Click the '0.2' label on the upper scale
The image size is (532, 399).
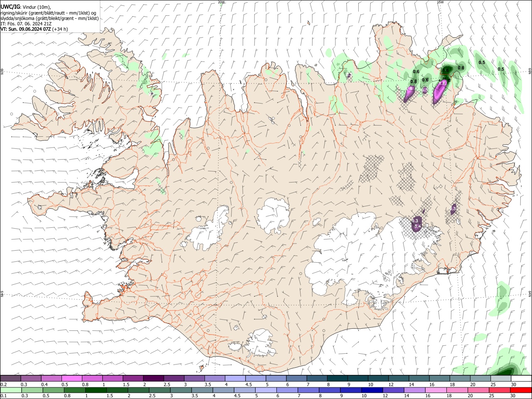click(3, 384)
